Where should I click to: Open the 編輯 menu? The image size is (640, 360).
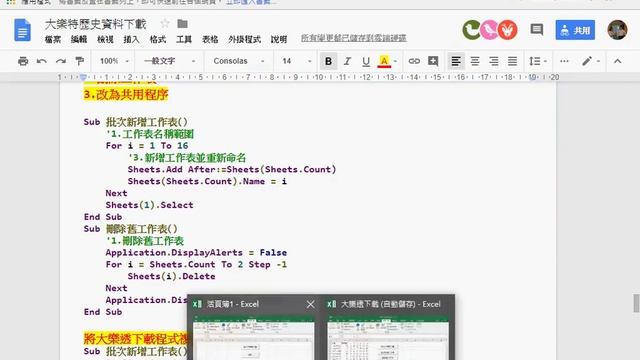tap(79, 39)
